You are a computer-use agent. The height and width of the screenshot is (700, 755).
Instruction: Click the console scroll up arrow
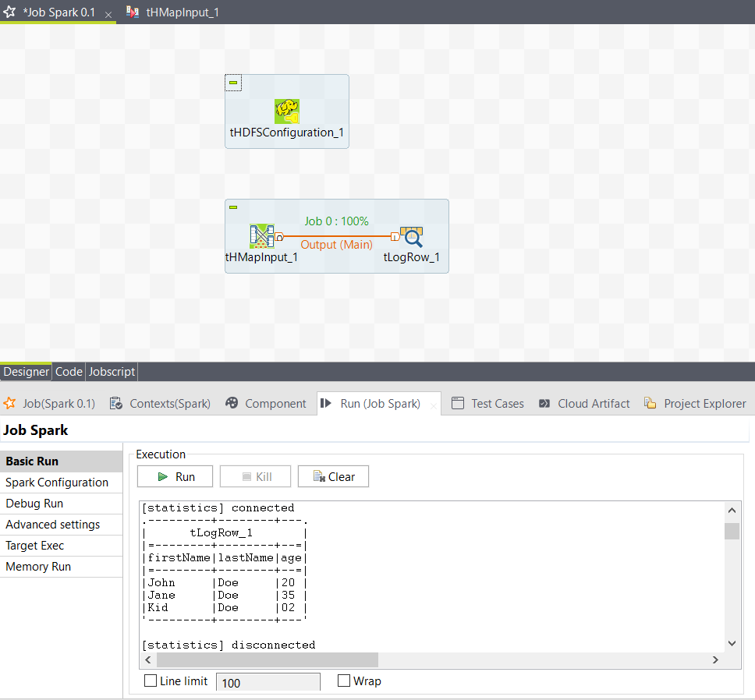[x=732, y=511]
